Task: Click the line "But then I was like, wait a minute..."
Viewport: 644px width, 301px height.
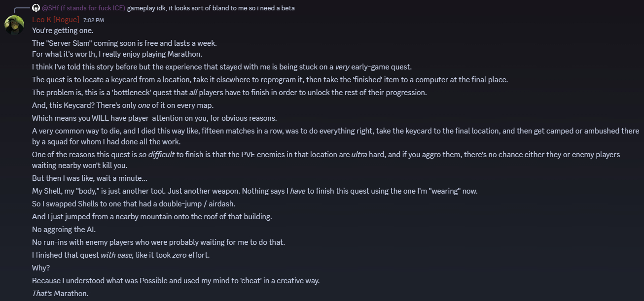Action: 89,178
